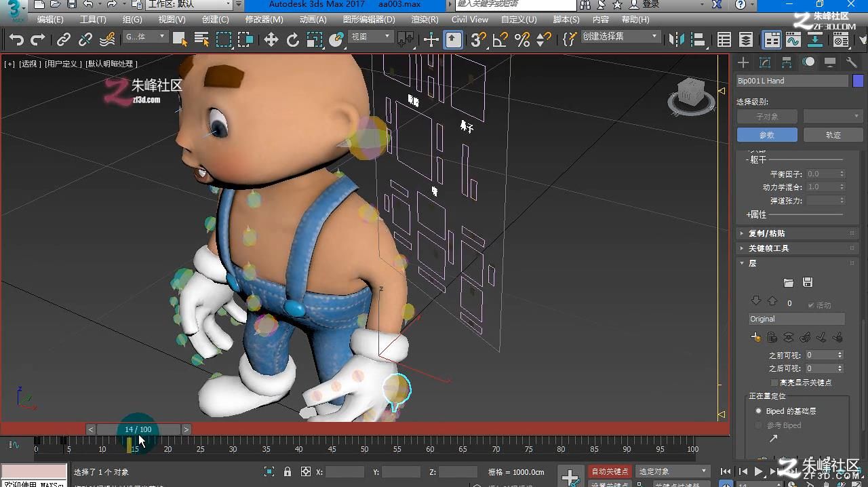Click the Sub-Object (子对象) button

click(x=766, y=117)
